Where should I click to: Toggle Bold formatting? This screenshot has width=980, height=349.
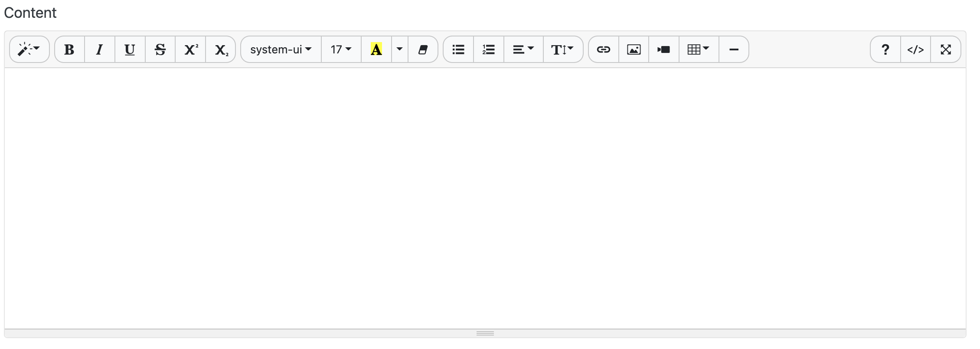tap(69, 49)
